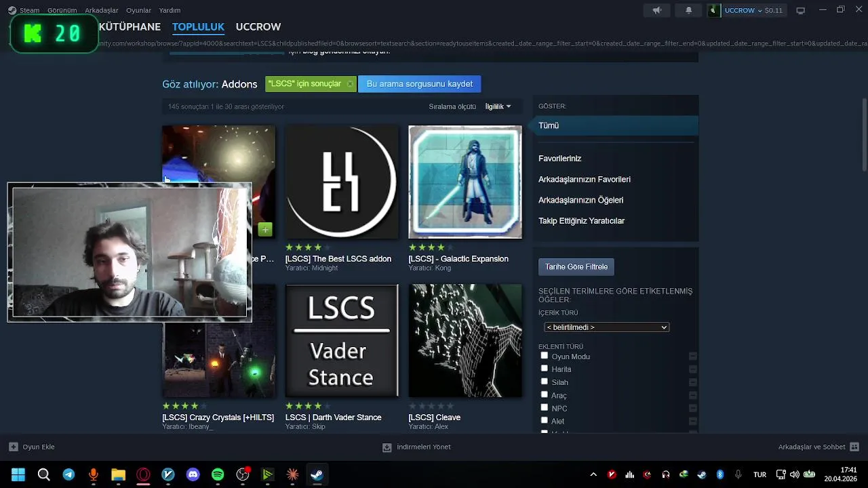Open Big Picture mode monitor icon

pyautogui.click(x=800, y=10)
